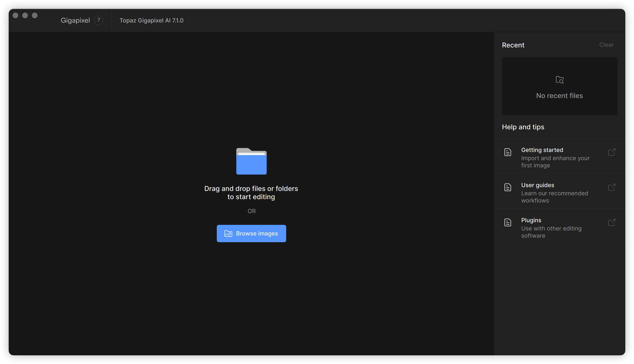Click 'Learn our recommended workflows' description

pos(555,197)
